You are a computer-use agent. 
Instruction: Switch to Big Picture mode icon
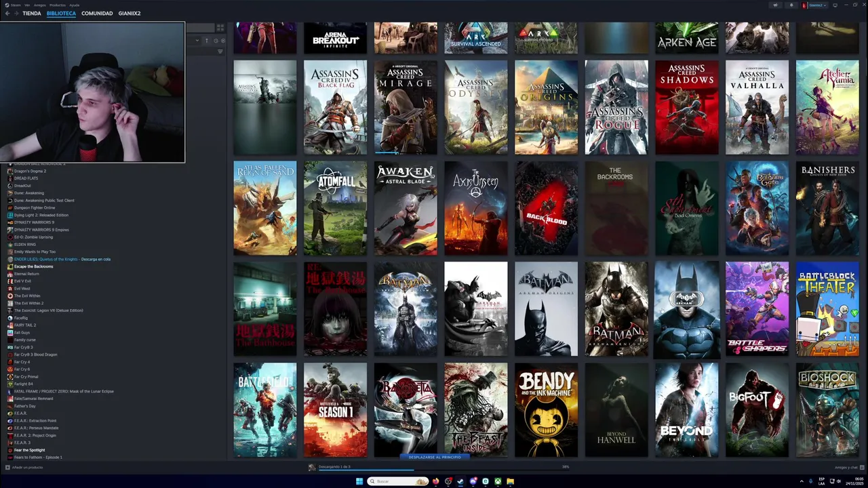(x=835, y=5)
